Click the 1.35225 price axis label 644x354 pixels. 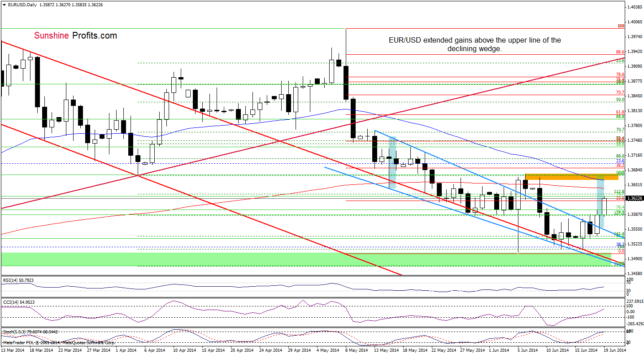(635, 244)
